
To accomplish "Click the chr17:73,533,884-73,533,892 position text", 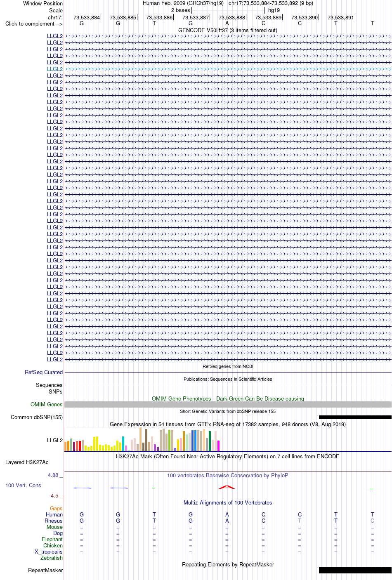I will [x=271, y=3].
